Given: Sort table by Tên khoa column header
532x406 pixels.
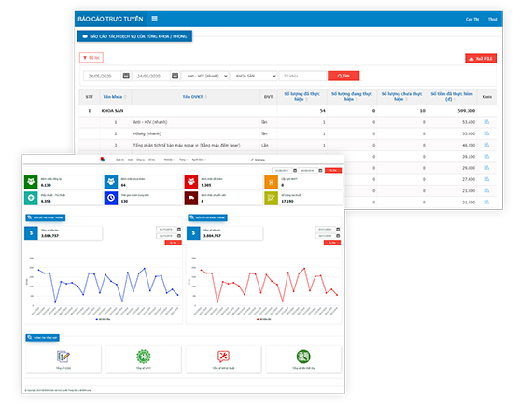Looking at the screenshot, I should coord(113,97).
